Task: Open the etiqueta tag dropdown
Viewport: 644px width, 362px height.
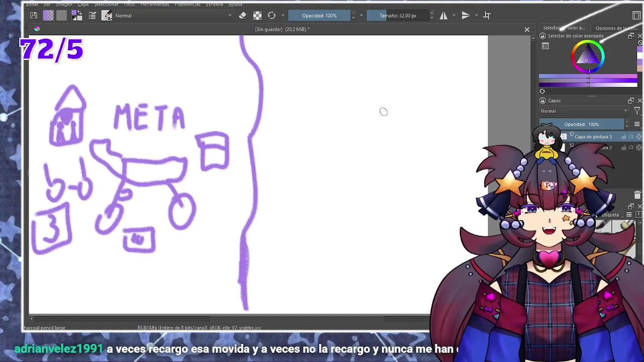Action: 610,215
